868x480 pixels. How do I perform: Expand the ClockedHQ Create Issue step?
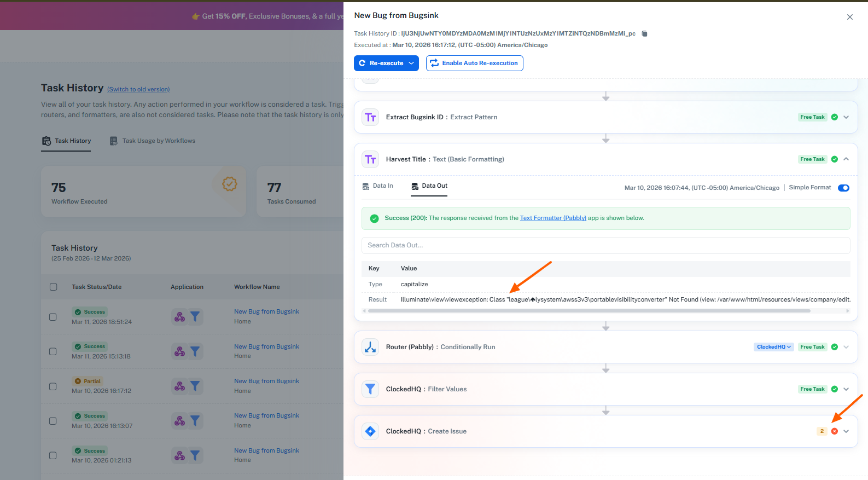[846, 431]
